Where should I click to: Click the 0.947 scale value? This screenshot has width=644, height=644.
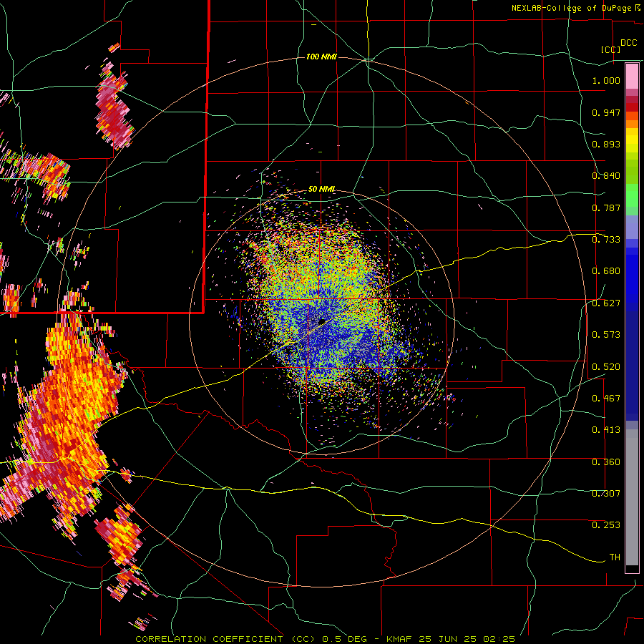pyautogui.click(x=606, y=112)
